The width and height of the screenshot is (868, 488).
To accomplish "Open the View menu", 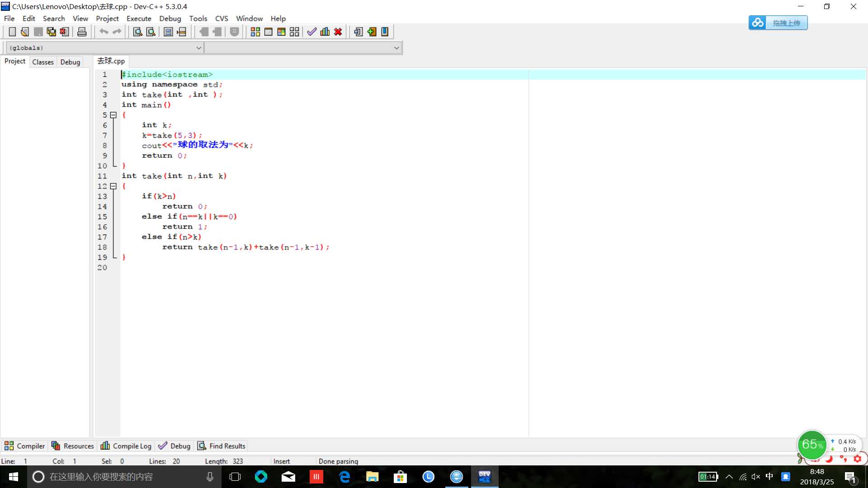I will pyautogui.click(x=80, y=19).
